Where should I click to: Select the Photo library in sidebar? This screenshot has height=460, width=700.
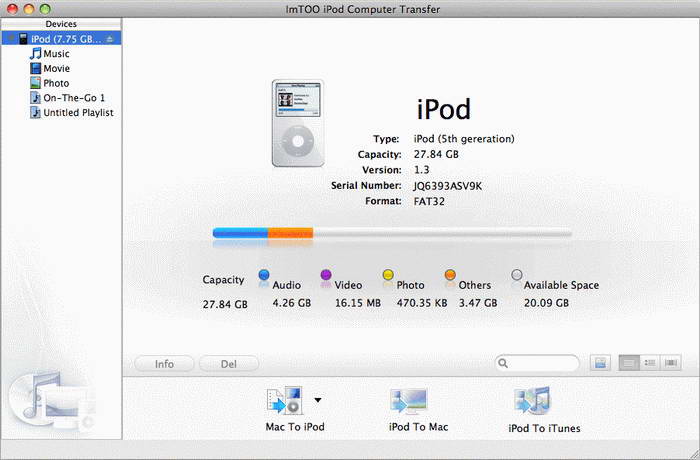(56, 83)
